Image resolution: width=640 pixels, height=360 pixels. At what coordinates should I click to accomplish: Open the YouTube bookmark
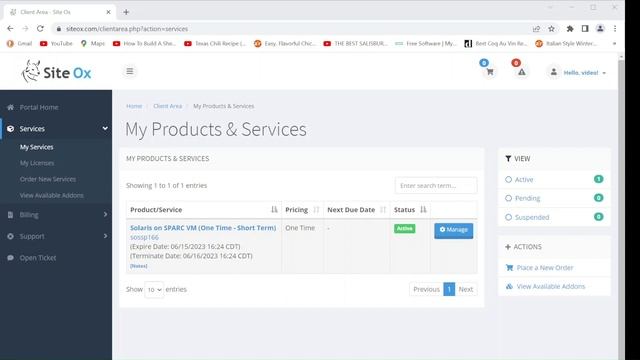pos(56,43)
